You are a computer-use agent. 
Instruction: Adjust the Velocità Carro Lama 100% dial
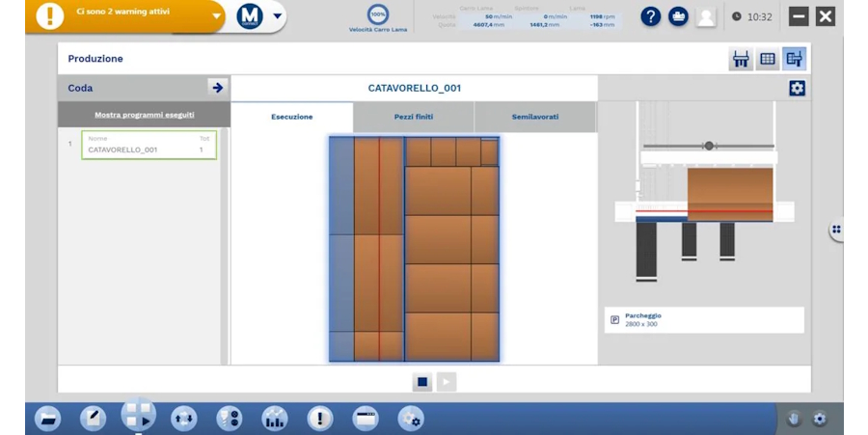coord(378,14)
